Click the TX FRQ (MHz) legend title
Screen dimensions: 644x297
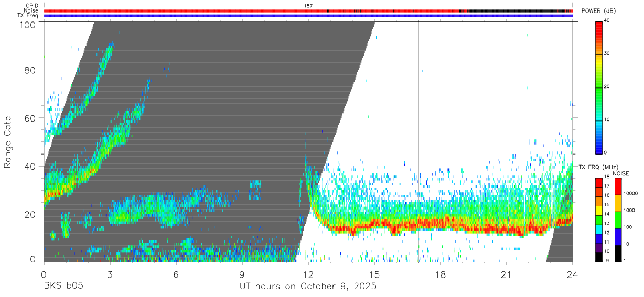coord(597,167)
